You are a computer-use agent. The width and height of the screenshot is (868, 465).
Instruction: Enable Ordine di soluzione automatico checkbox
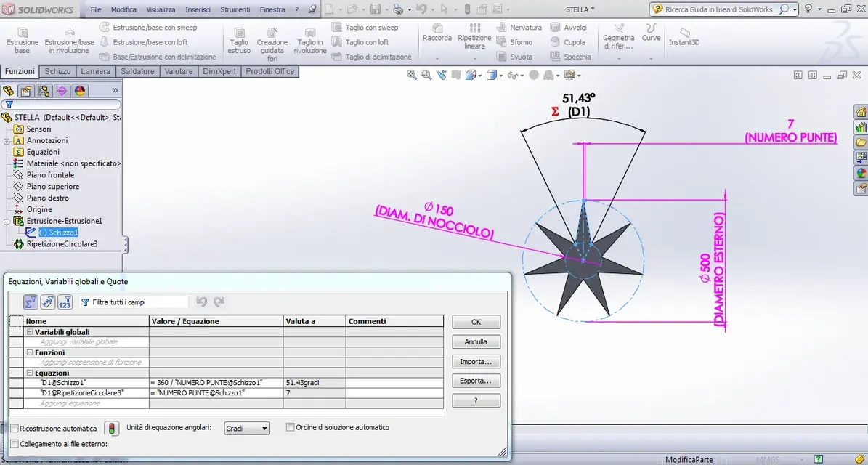point(290,427)
